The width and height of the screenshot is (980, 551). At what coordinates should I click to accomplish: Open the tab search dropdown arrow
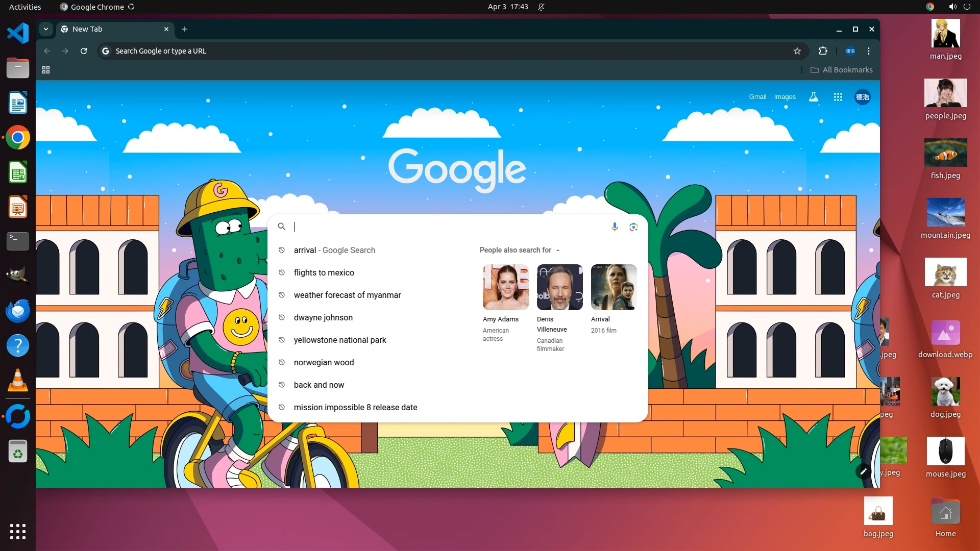tap(46, 29)
